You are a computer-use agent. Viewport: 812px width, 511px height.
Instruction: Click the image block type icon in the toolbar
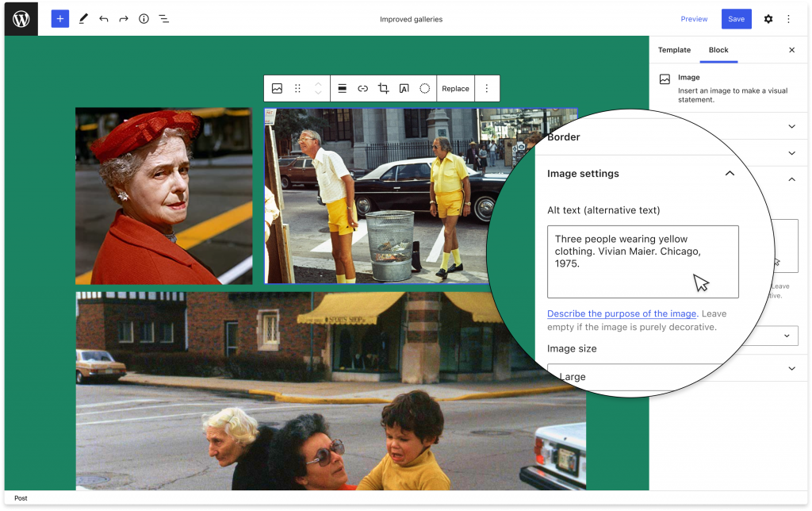tap(277, 89)
